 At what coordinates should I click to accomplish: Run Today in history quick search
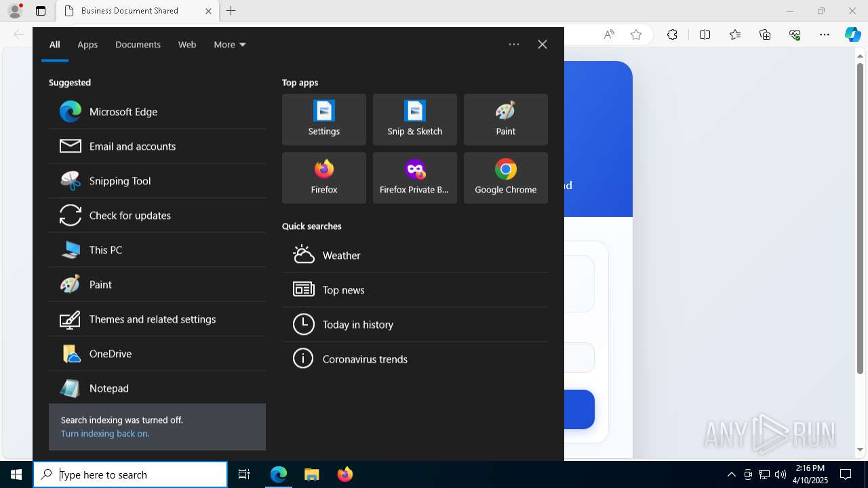pos(415,324)
